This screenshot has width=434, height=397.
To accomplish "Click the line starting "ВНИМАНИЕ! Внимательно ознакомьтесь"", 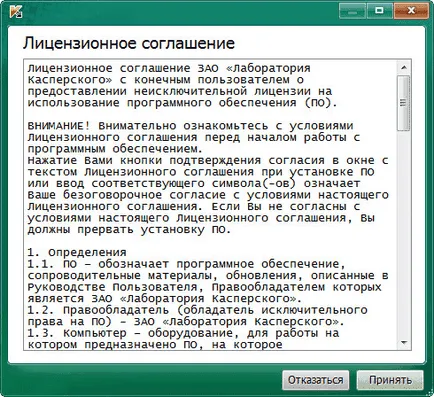I will (190, 126).
